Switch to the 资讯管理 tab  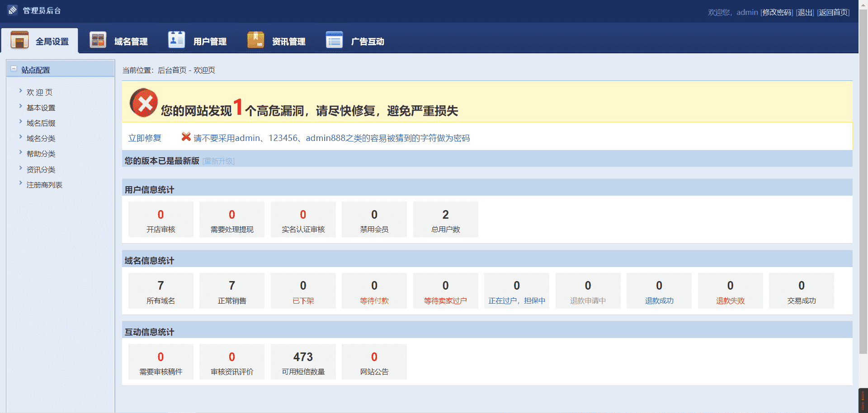click(x=288, y=42)
